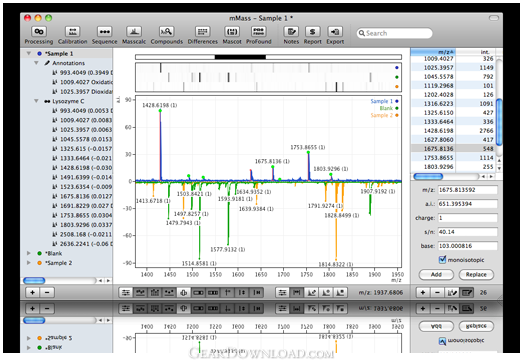Click the Replace peak button
523x361 pixels.
click(x=476, y=275)
